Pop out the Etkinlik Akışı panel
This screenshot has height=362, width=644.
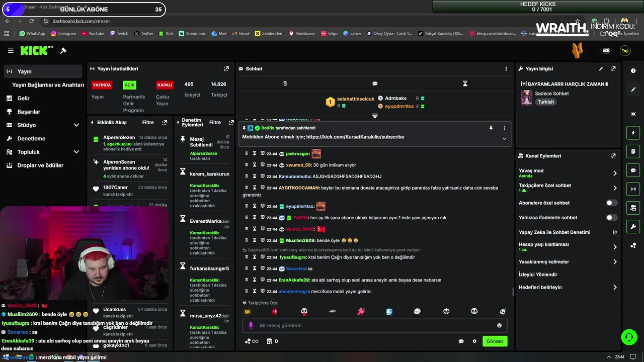click(x=165, y=122)
